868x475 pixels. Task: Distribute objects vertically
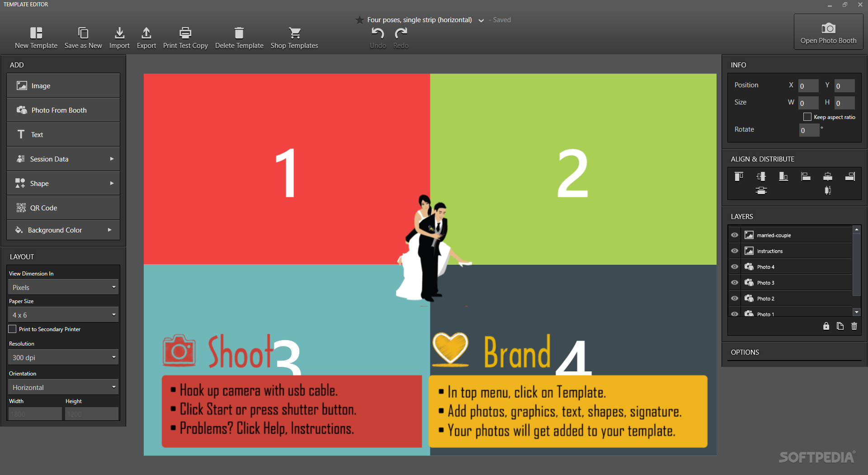[761, 190]
